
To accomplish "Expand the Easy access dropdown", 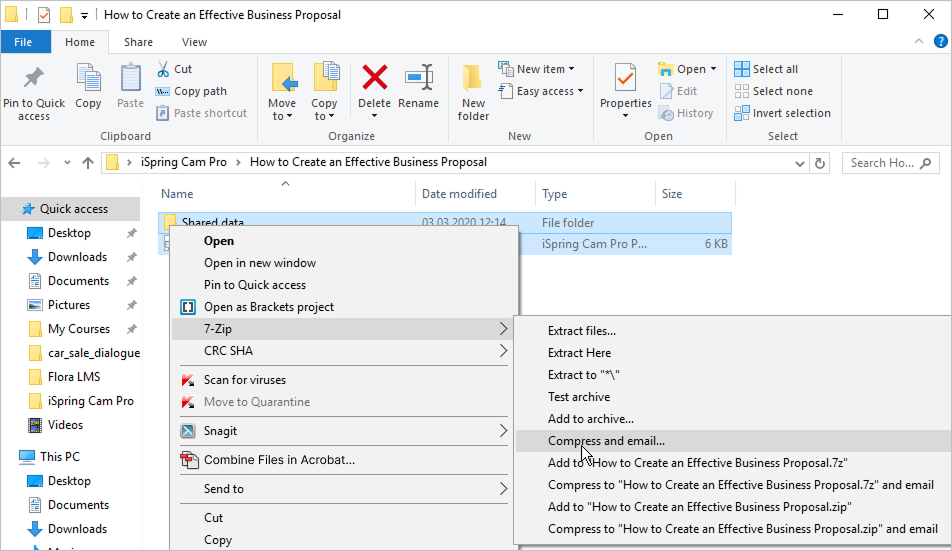I will (x=545, y=91).
